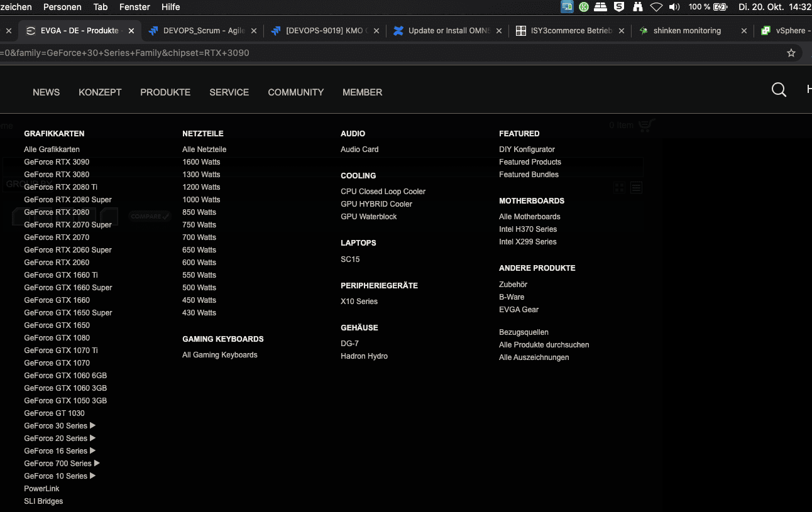The image size is (812, 512).
Task: Open Bezugsquellen link
Action: (x=524, y=332)
